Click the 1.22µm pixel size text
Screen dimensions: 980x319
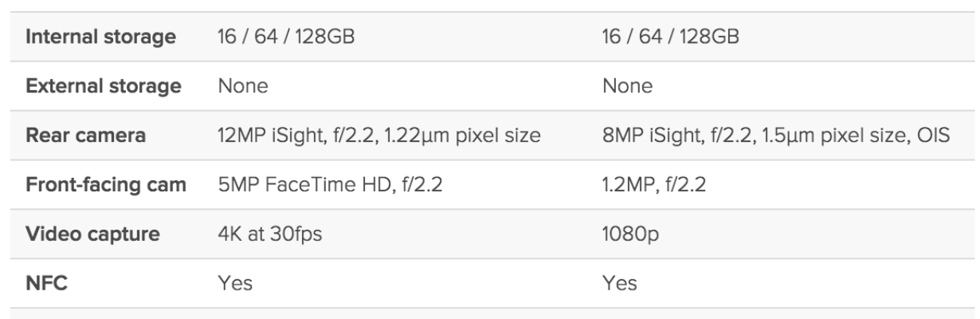(463, 136)
